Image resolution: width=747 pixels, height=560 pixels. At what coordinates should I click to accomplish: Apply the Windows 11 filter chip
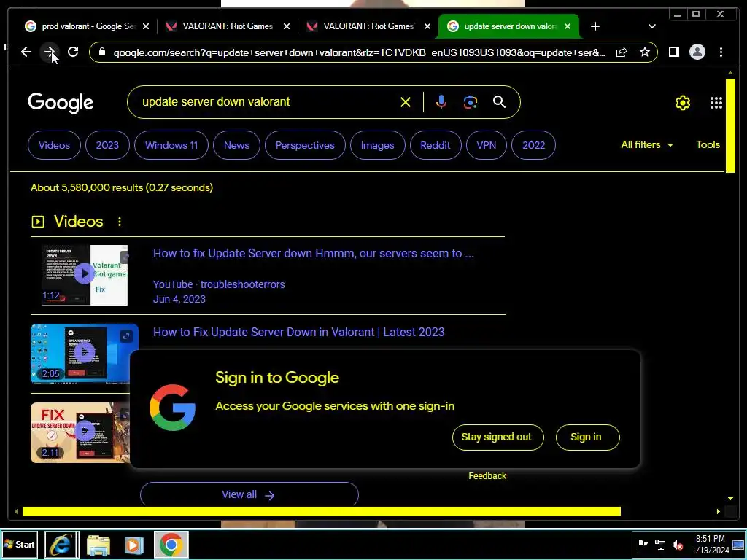[171, 145]
